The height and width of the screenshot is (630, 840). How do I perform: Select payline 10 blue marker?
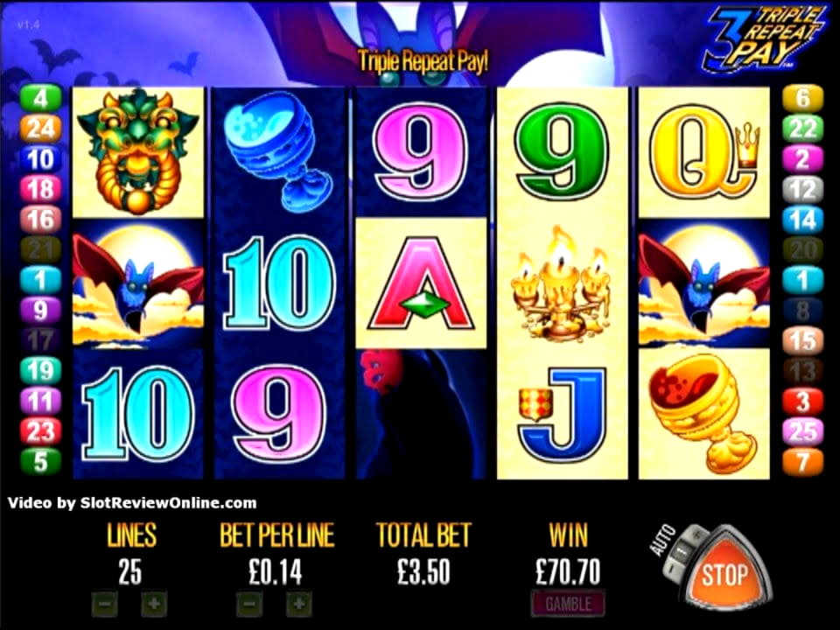tap(41, 159)
